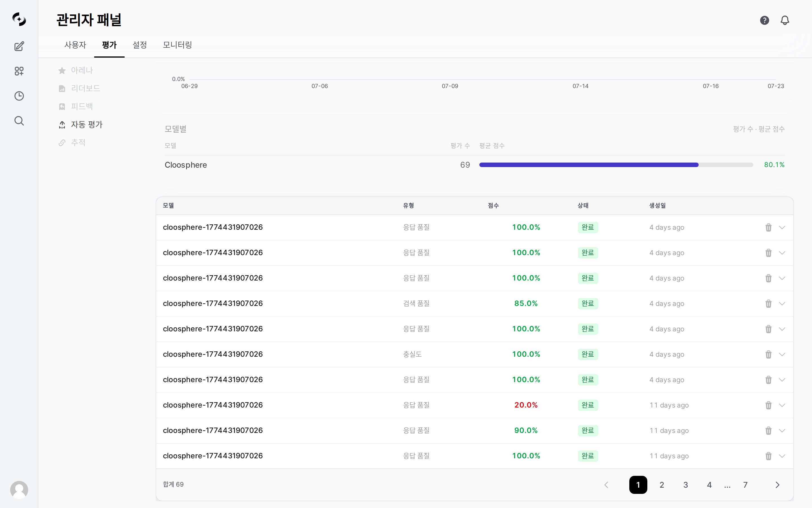This screenshot has height=508, width=812.
Task: Click the 완료 badge in the 85.0% row
Action: [588, 303]
